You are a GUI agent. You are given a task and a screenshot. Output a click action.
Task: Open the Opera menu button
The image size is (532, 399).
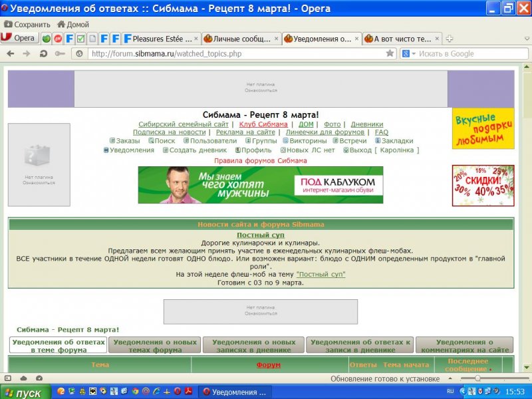[19, 38]
